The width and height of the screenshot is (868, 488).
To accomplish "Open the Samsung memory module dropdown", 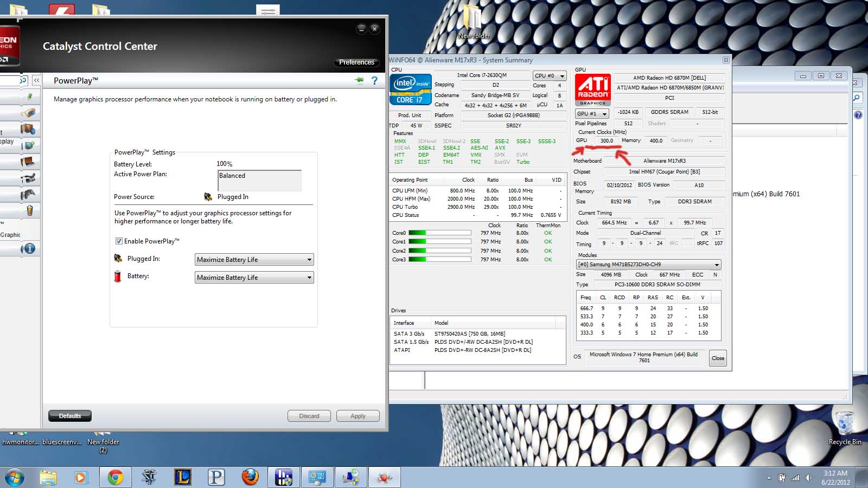I will point(648,265).
